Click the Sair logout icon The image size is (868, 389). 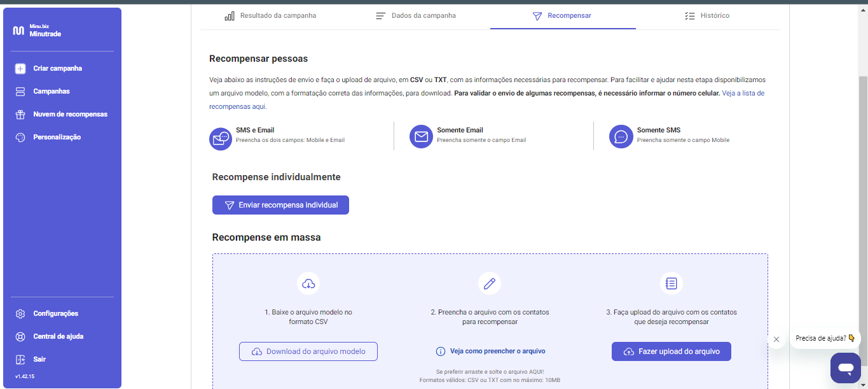[20, 360]
